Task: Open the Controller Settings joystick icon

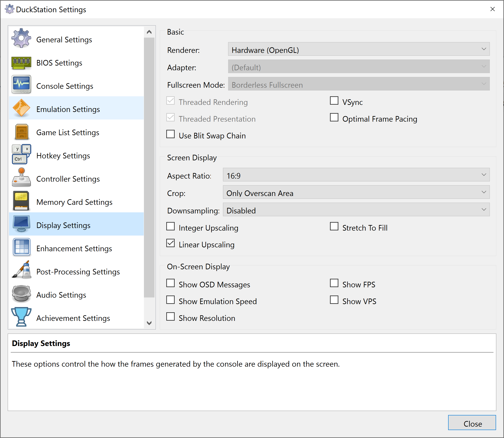Action: click(21, 178)
